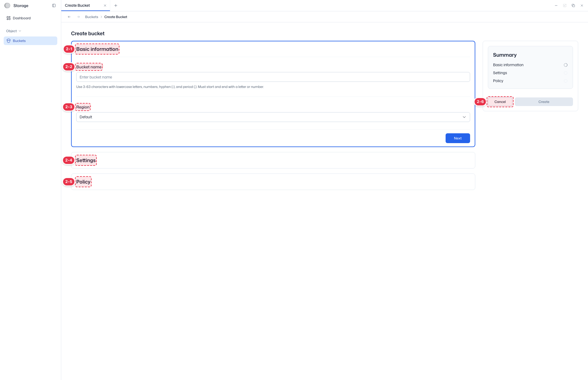Go to Buckets breadcrumb link
588x380 pixels.
pos(92,17)
